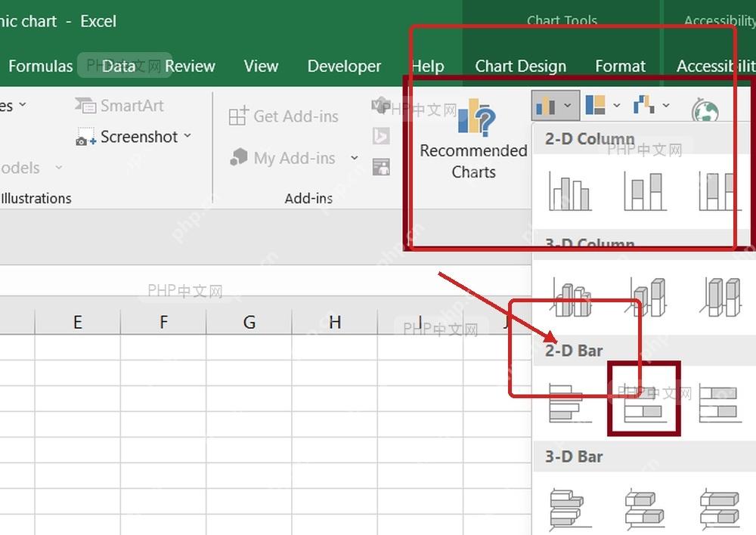Select 3-D 100% Stacked Column chart

720,298
